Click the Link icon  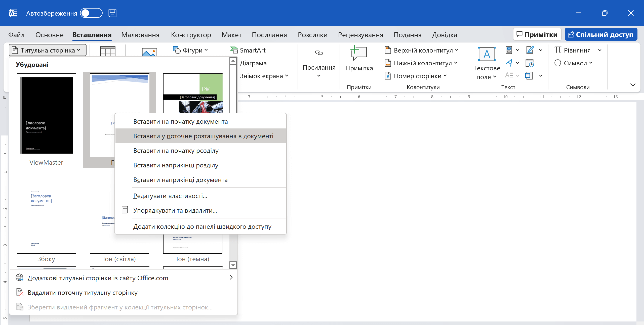[319, 53]
